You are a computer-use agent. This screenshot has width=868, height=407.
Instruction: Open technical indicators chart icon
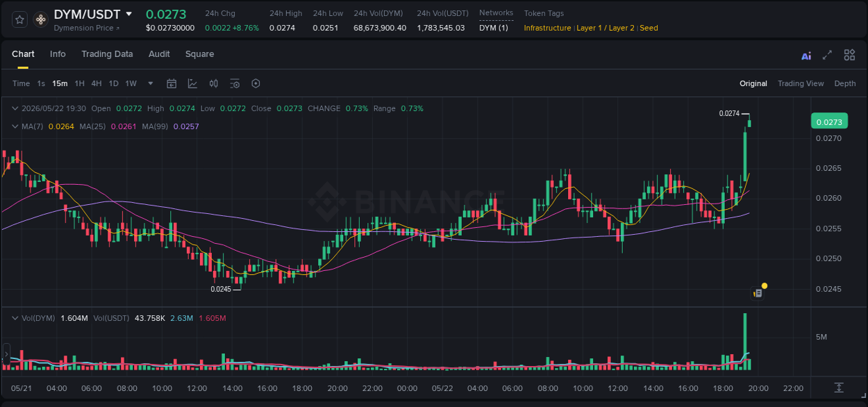(x=192, y=83)
